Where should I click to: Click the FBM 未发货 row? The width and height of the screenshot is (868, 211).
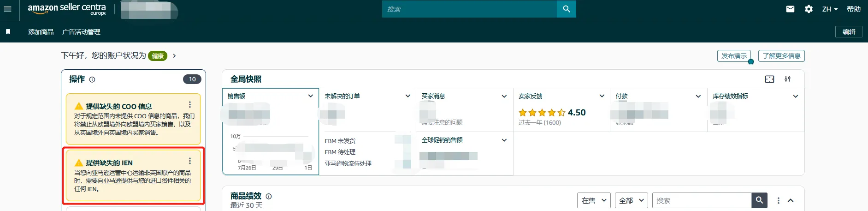[340, 141]
